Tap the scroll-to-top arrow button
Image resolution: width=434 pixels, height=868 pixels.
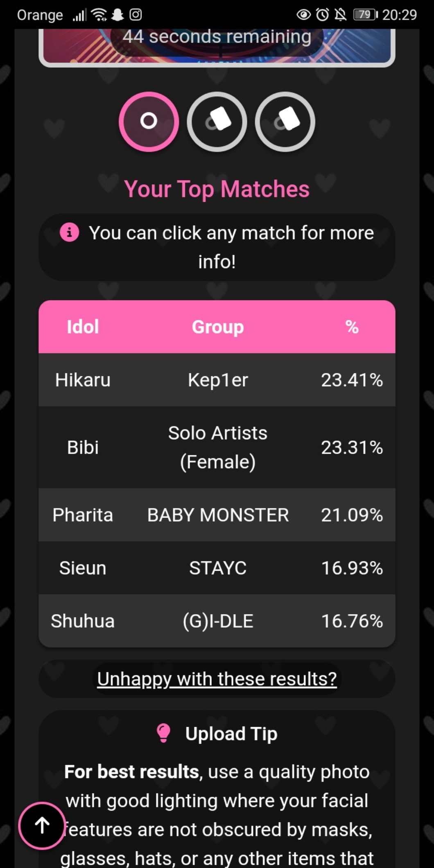[42, 825]
